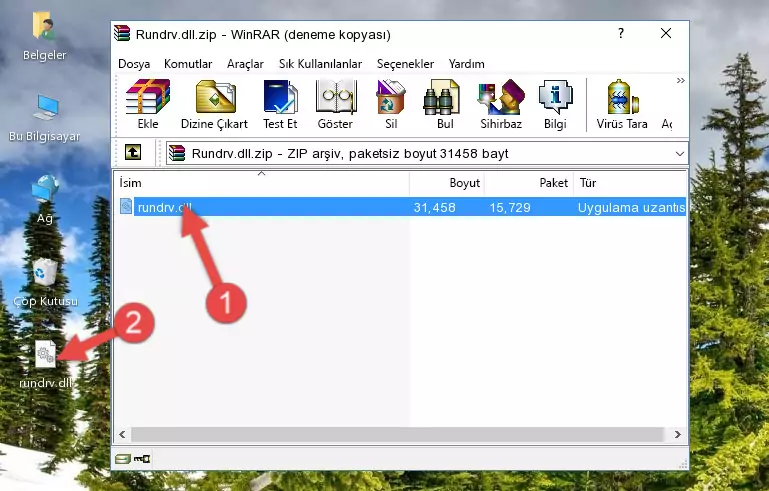Click the disk drive status bar icon

coord(123,459)
